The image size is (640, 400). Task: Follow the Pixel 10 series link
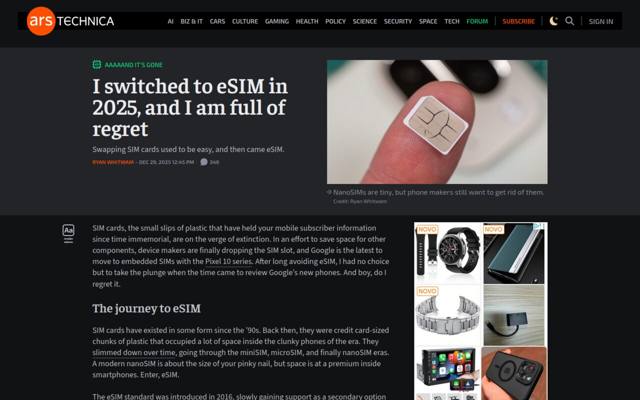[x=229, y=261]
